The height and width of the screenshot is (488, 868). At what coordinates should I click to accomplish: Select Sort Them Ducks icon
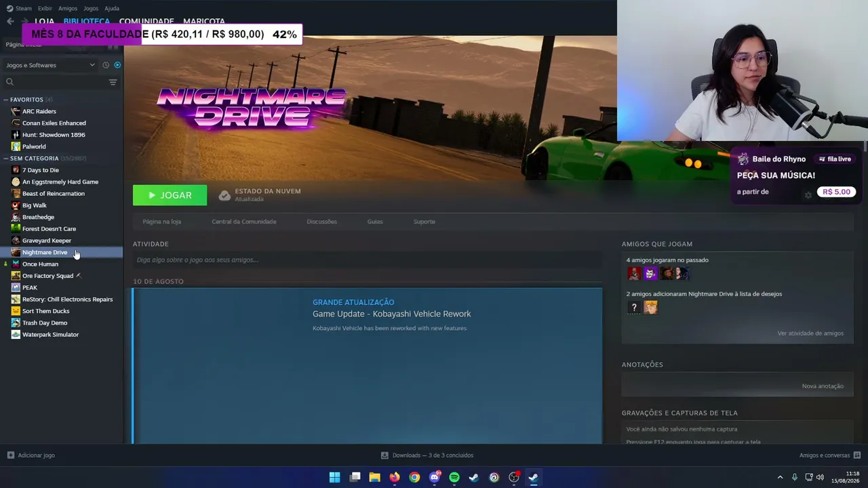point(16,311)
